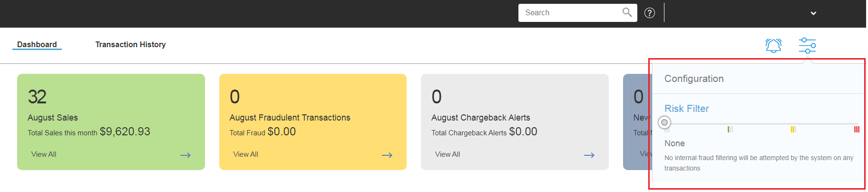Click the arrow on August Sales card
Image resolution: width=868 pixels, height=192 pixels.
pos(185,155)
